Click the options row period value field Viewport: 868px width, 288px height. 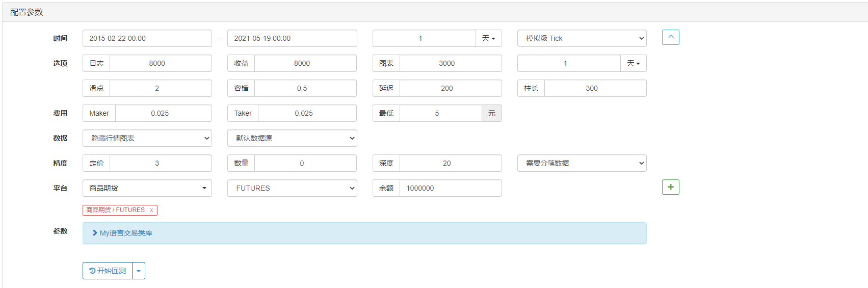coord(569,63)
